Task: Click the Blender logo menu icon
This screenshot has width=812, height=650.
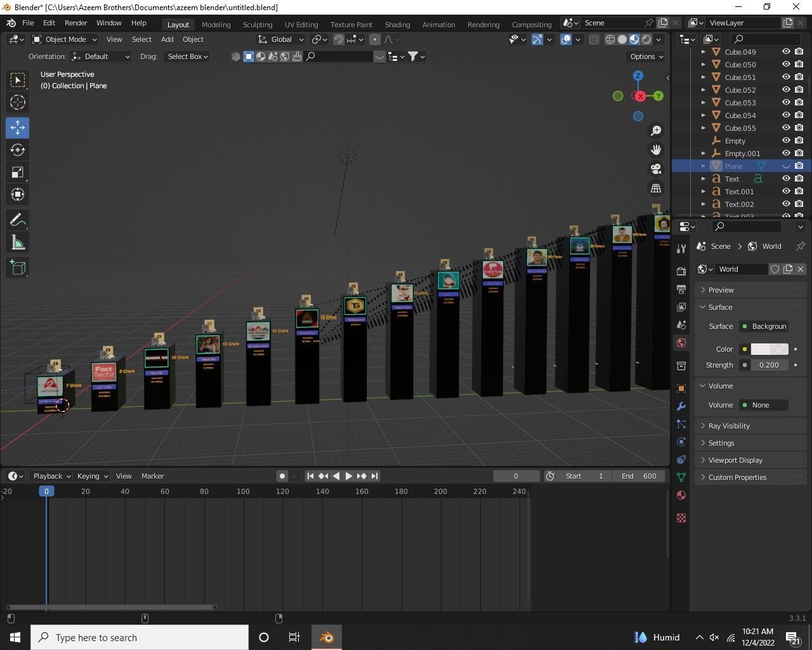Action: (11, 23)
